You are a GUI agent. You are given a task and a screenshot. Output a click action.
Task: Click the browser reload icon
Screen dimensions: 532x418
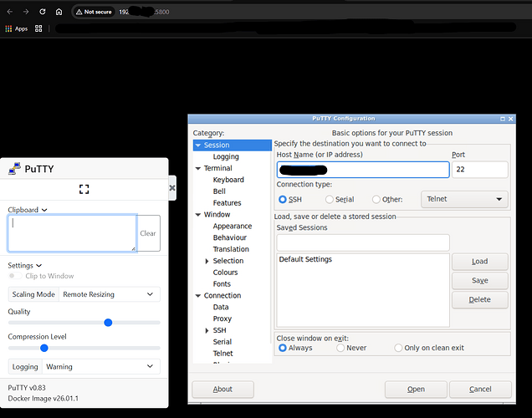tap(42, 13)
